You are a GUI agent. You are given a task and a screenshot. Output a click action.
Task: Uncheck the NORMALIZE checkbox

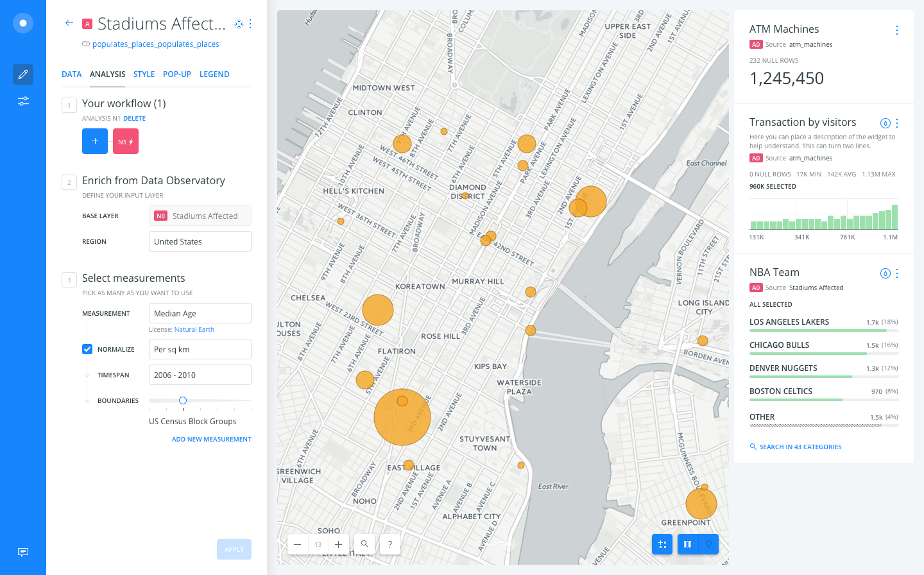(87, 348)
